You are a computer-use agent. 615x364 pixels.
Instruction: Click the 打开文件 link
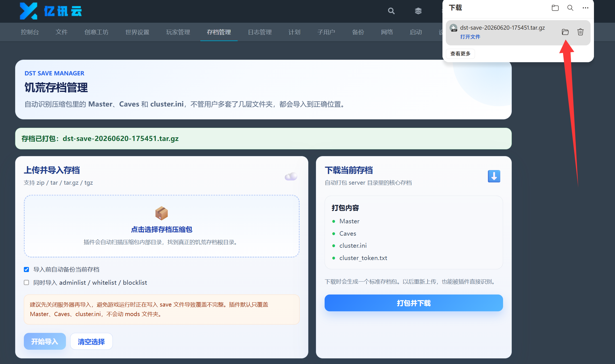pyautogui.click(x=470, y=37)
